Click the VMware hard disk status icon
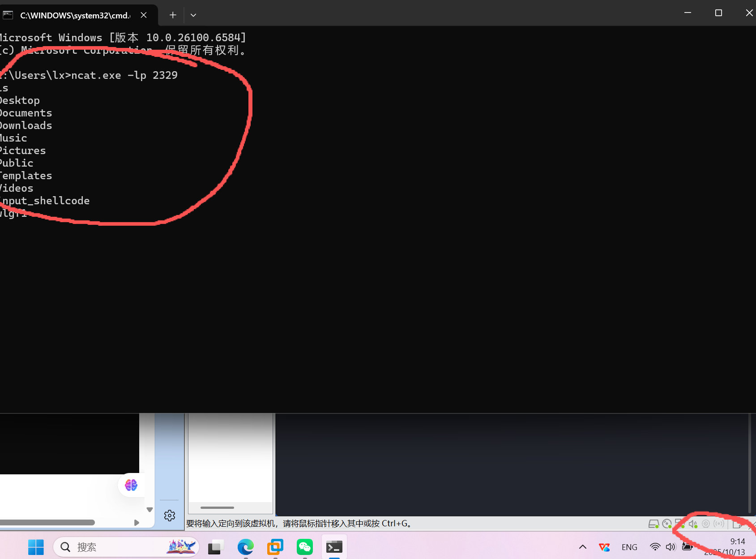756x559 pixels. (x=653, y=524)
